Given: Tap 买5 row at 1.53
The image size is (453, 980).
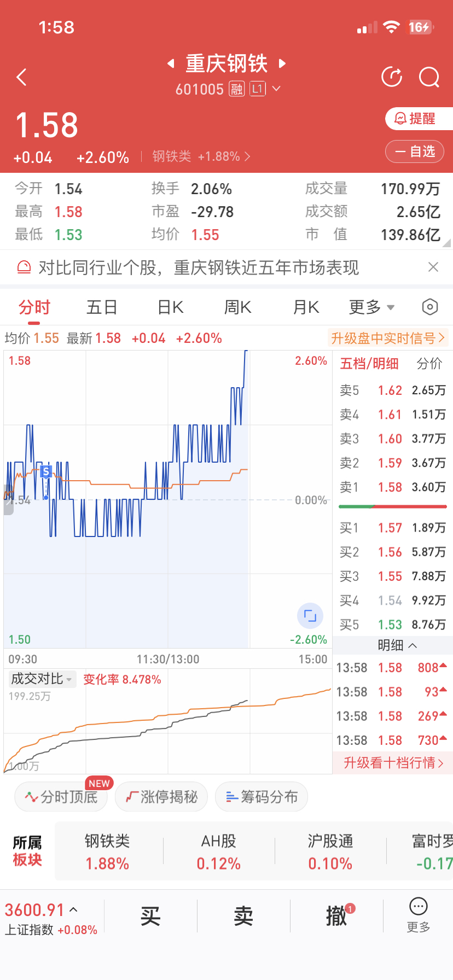Looking at the screenshot, I should [x=393, y=625].
